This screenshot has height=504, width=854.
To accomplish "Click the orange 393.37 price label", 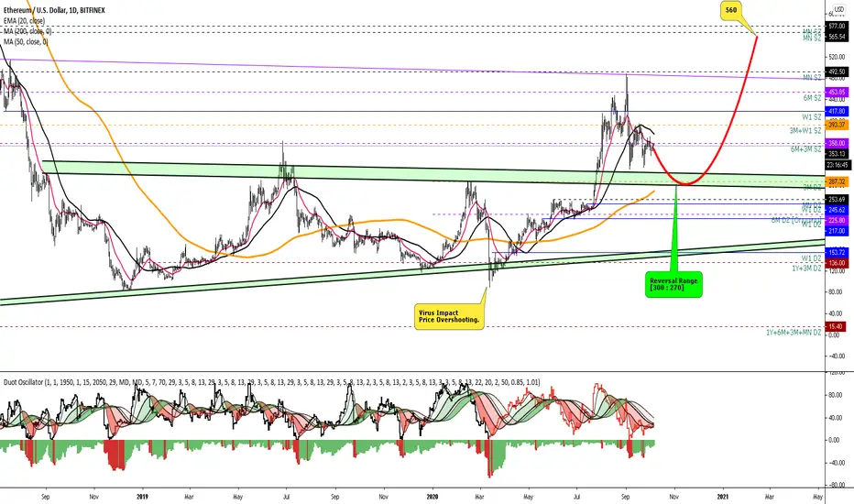I will 836,125.
